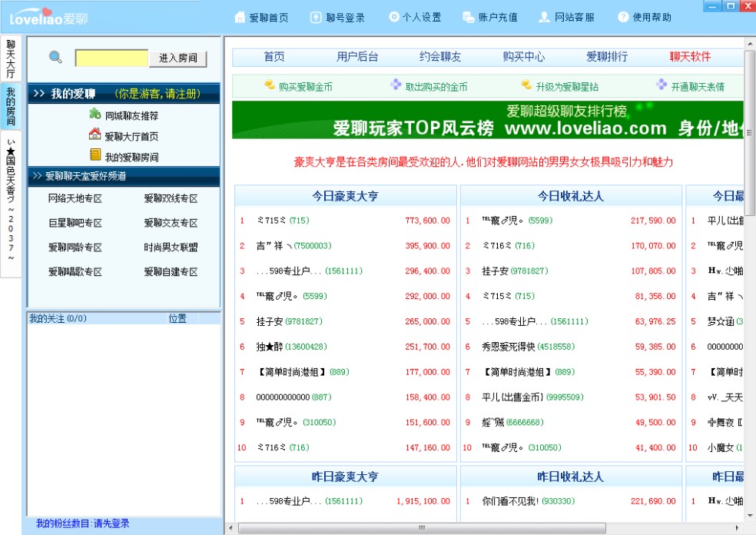Click the 同城聊友推荐 icon
Image resolution: width=756 pixels, height=535 pixels.
pos(95,115)
